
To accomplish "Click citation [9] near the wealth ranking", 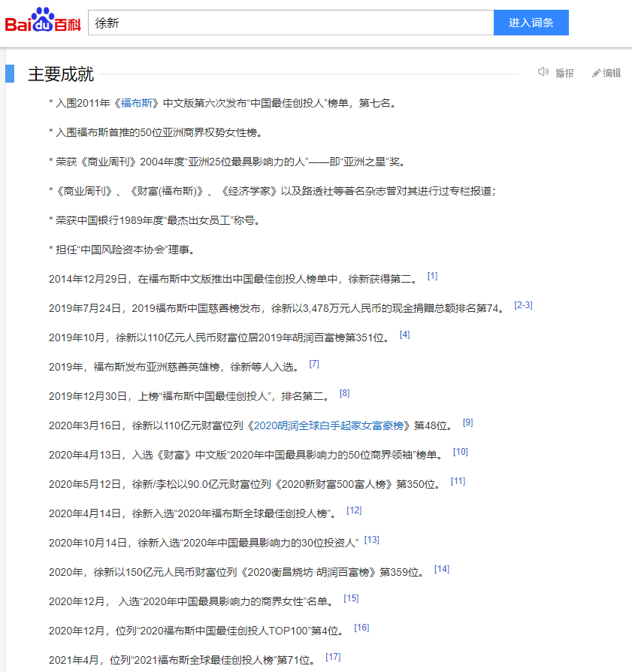I will [x=467, y=422].
